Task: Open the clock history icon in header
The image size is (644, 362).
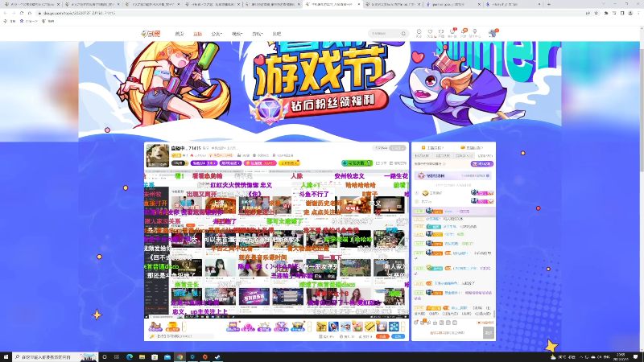Action: click(419, 33)
